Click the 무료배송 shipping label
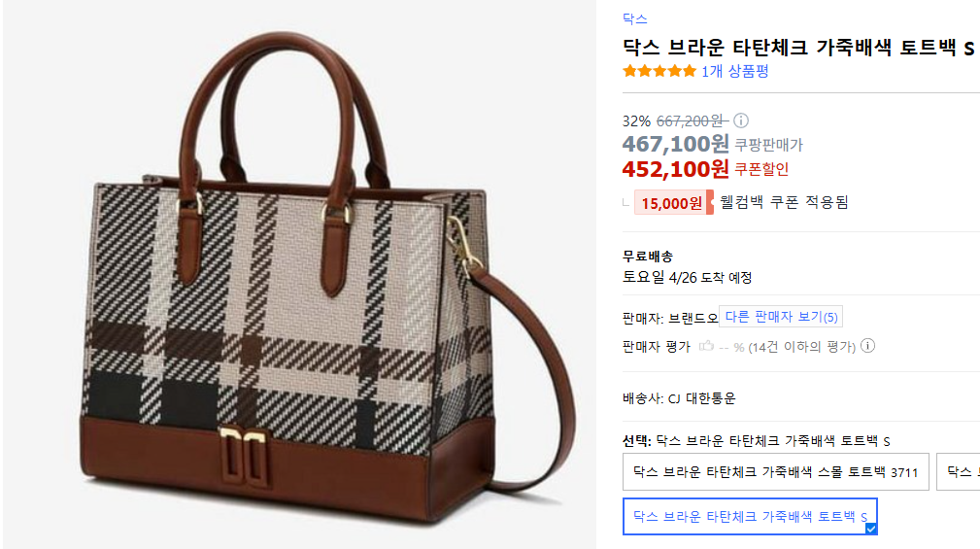This screenshot has height=549, width=980. [x=648, y=257]
